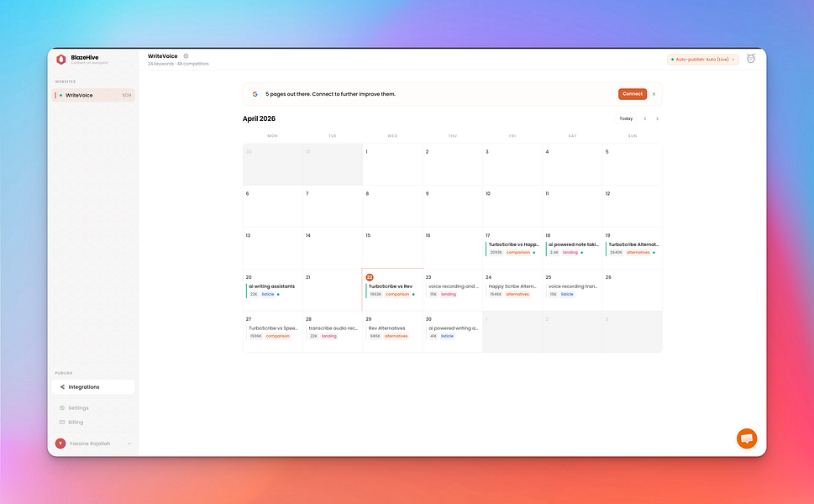Open WriteVoice settings gear icon
Screen dimensions: 814x504
(186, 56)
